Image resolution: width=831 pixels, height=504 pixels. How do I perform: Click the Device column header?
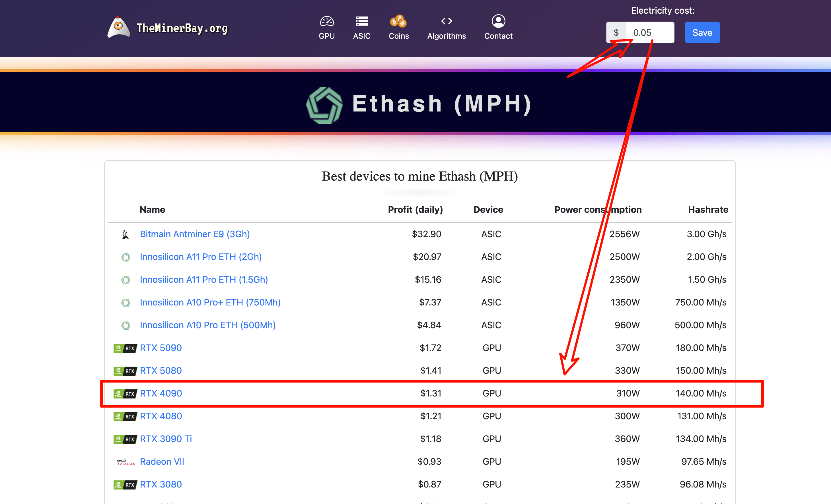(488, 209)
